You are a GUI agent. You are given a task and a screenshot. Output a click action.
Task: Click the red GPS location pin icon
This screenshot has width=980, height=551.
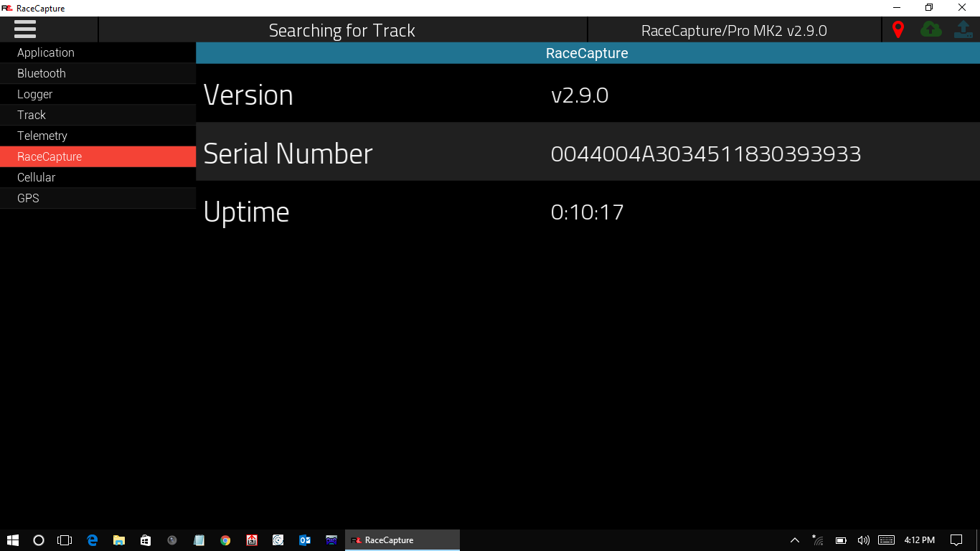pos(897,29)
